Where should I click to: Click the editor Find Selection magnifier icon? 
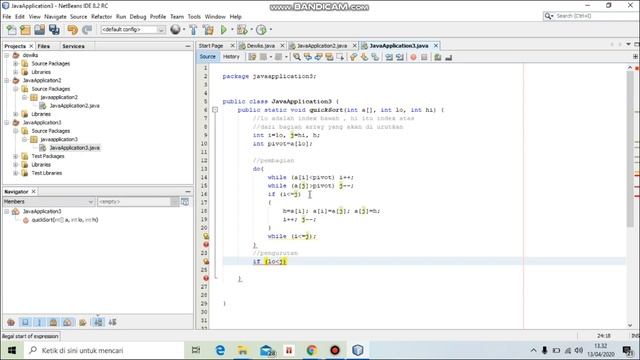[x=297, y=57]
